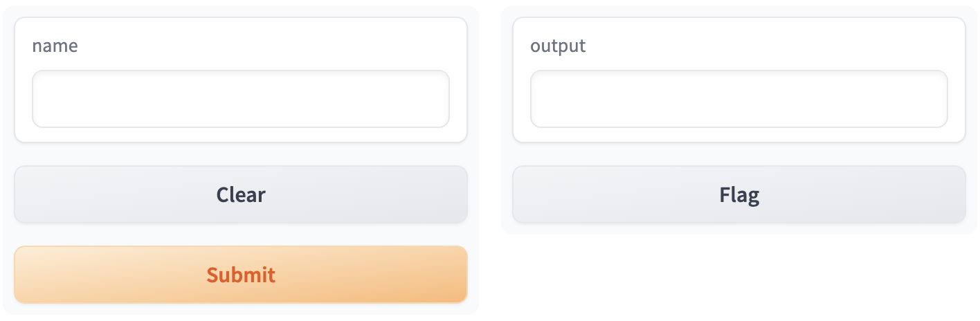Click inside the output panel textbox
980x321 pixels.
click(738, 99)
